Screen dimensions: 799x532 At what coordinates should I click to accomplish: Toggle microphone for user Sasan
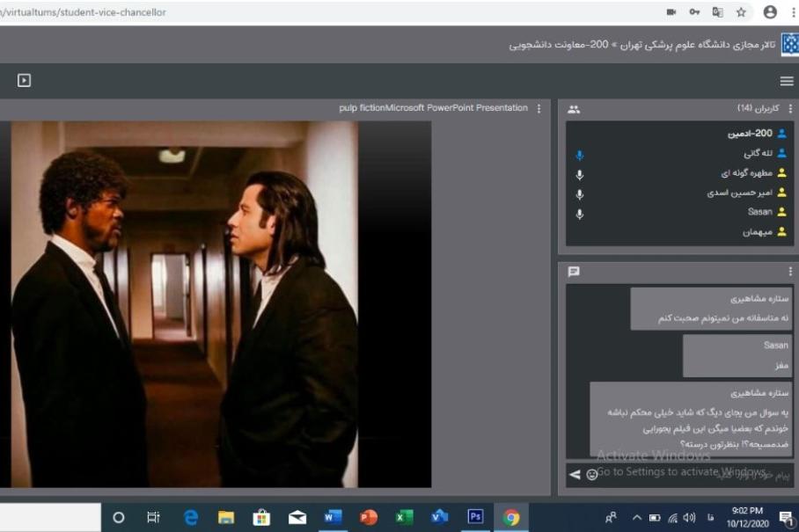[x=579, y=213]
